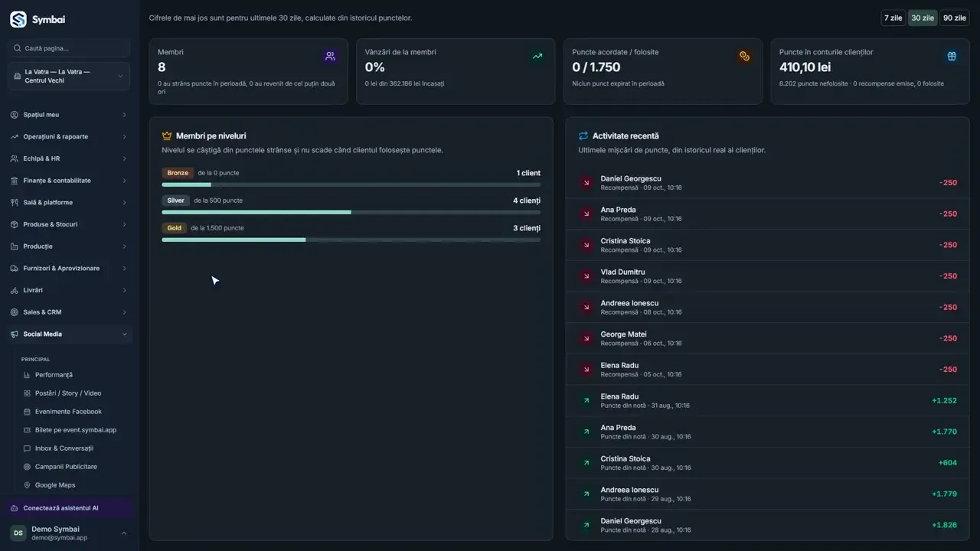Expand the Sales & CRM section
The width and height of the screenshot is (980, 551).
(x=69, y=312)
